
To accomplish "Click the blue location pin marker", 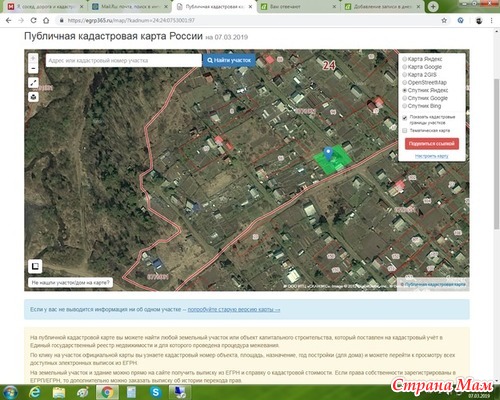I will [328, 154].
